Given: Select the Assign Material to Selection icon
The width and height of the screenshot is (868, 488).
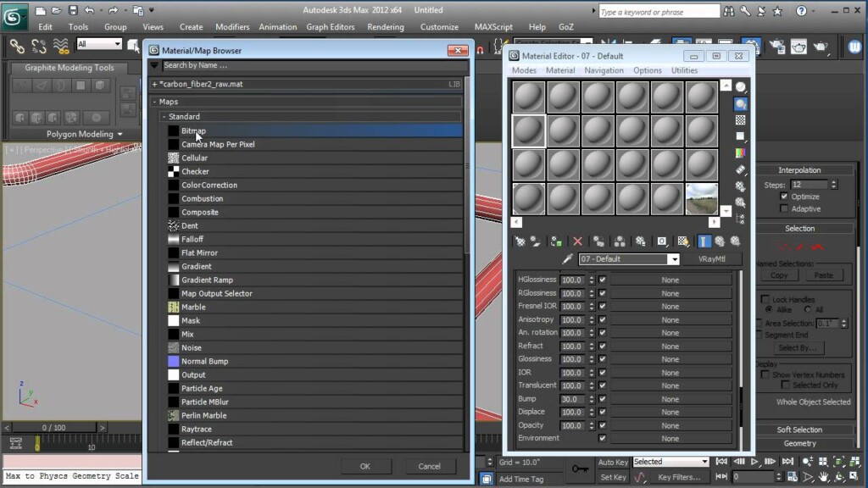Looking at the screenshot, I should (x=556, y=241).
